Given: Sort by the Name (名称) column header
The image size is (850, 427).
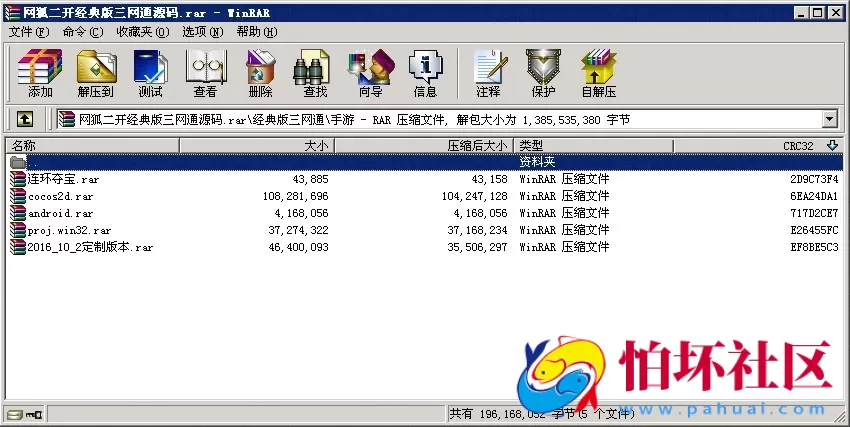Looking at the screenshot, I should 93,146.
